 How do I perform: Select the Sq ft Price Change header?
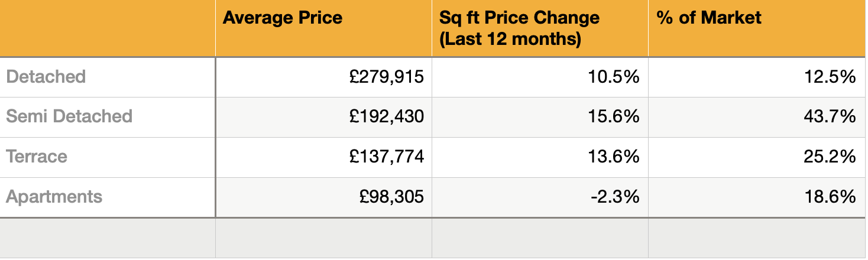[540, 28]
